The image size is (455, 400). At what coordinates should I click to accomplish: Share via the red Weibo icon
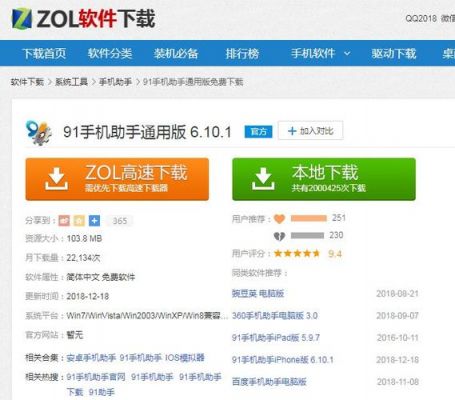coord(64,221)
